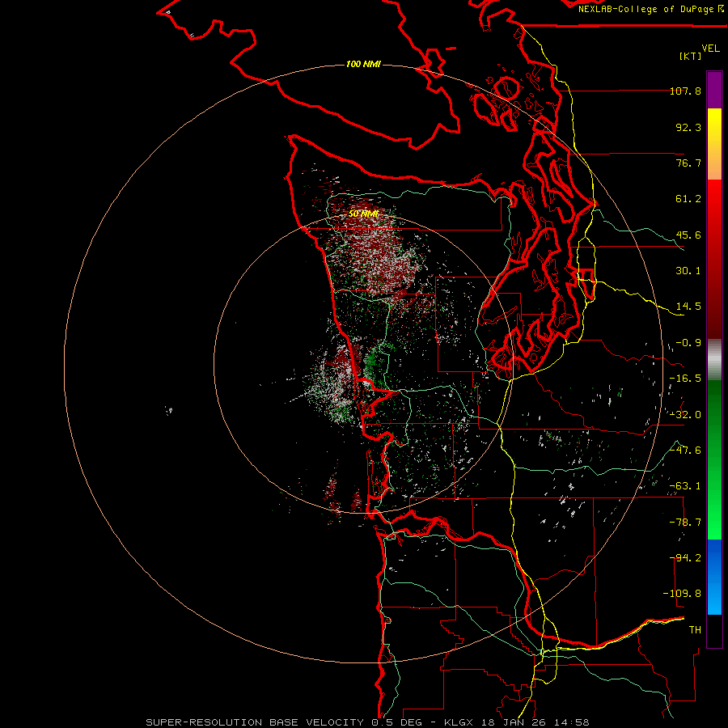Click the TH legend label

[695, 630]
